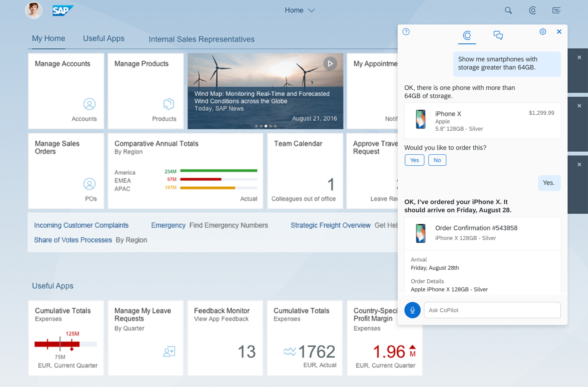Click the 'August 21, 2016' news date
The width and height of the screenshot is (588, 387).
(314, 118)
